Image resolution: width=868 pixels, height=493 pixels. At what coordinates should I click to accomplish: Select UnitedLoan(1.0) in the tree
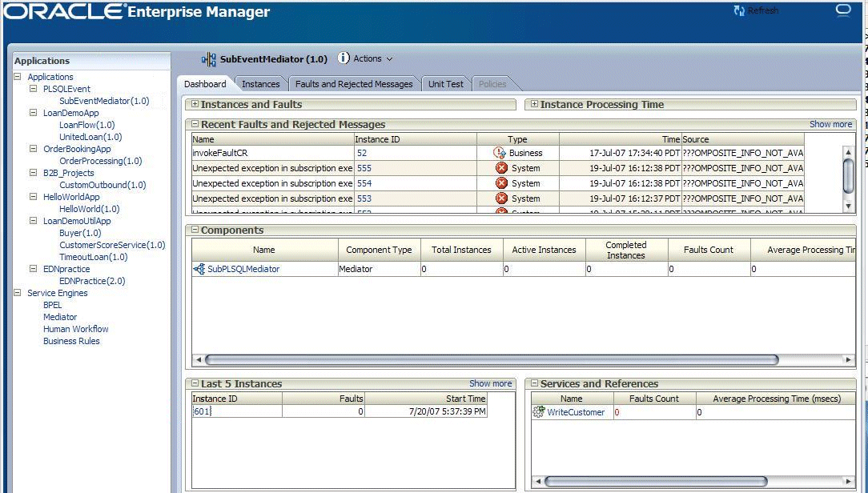(90, 137)
